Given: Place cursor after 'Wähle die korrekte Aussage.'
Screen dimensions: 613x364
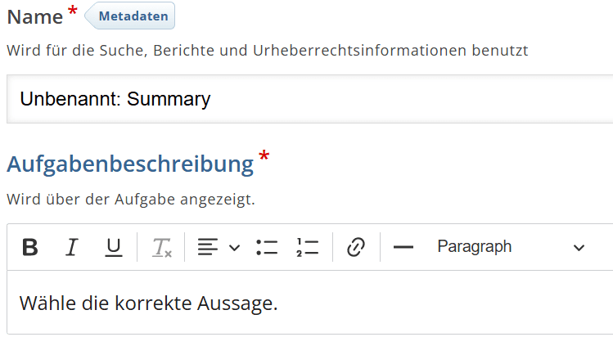Looking at the screenshot, I should point(278,303).
